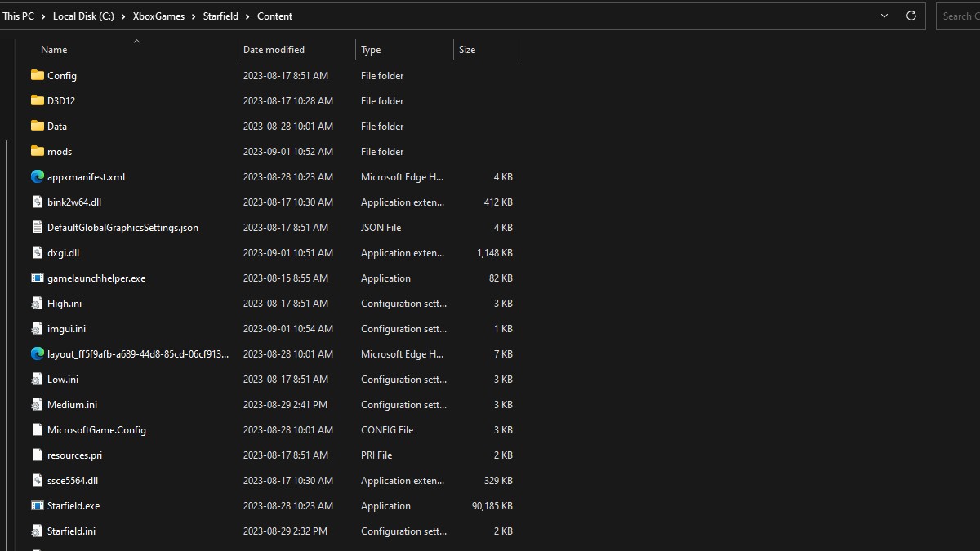Click the mods folder icon
The height and width of the screenshot is (551, 980).
tap(37, 151)
